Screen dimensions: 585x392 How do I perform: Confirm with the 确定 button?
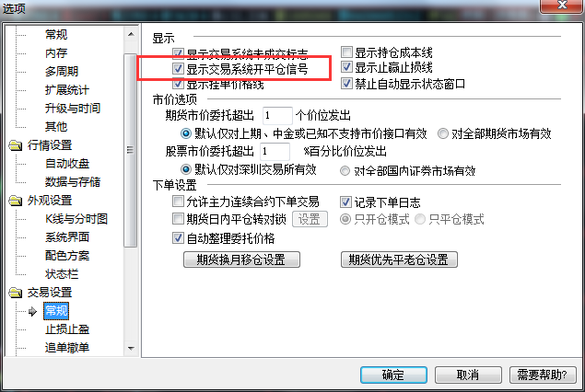click(x=393, y=375)
